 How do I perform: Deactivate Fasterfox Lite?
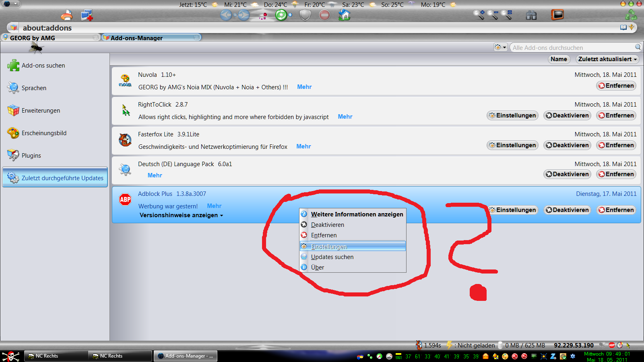(x=567, y=145)
